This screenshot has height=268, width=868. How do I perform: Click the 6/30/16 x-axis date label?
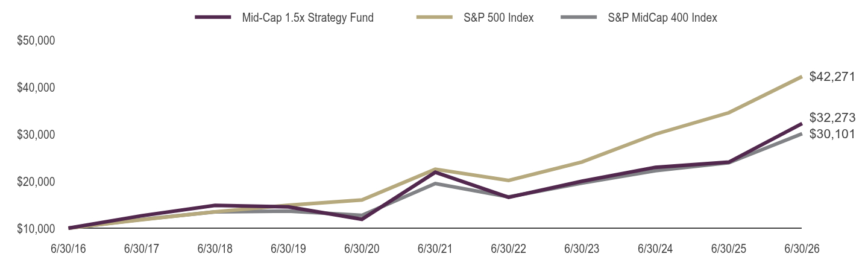coord(69,249)
